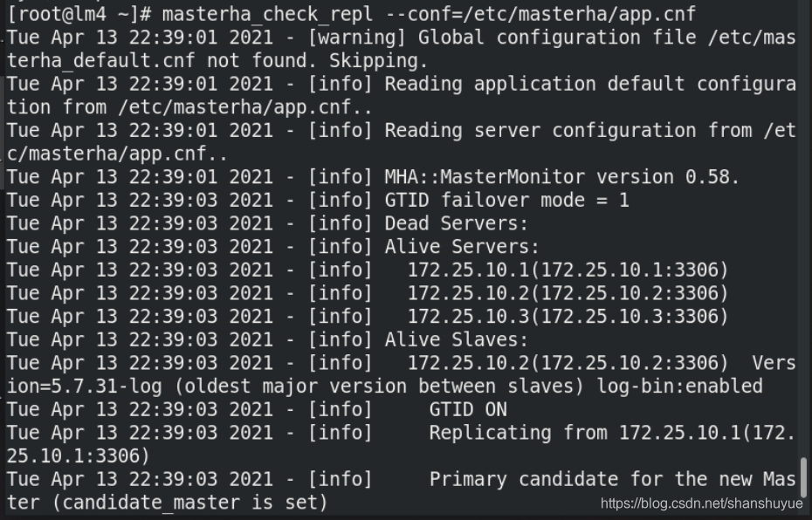Screen dimensions: 812x520
Task: Click 'terha_default.cnf not found. Skipping.' text
Action: (x=217, y=60)
